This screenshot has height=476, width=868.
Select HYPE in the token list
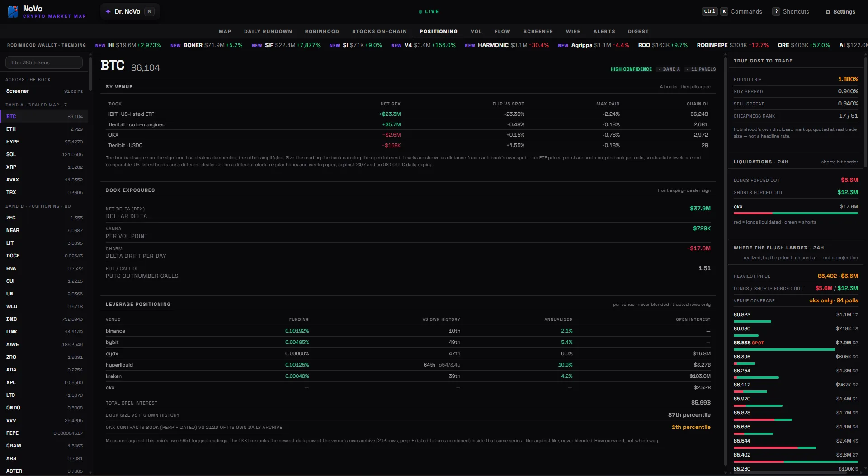pos(44,142)
